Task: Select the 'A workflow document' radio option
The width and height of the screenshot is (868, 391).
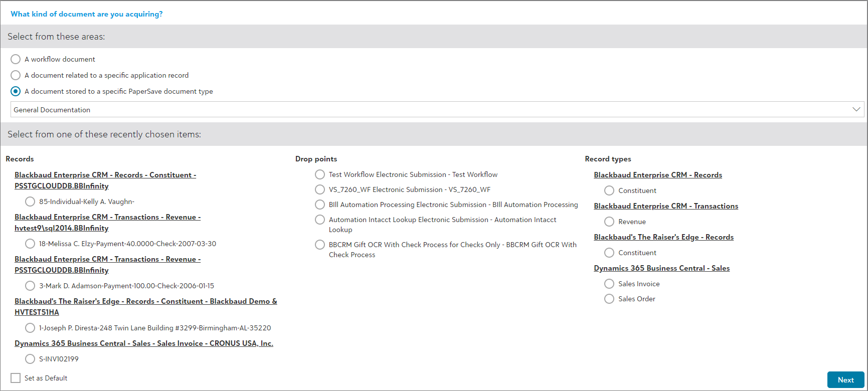Action: [16, 59]
